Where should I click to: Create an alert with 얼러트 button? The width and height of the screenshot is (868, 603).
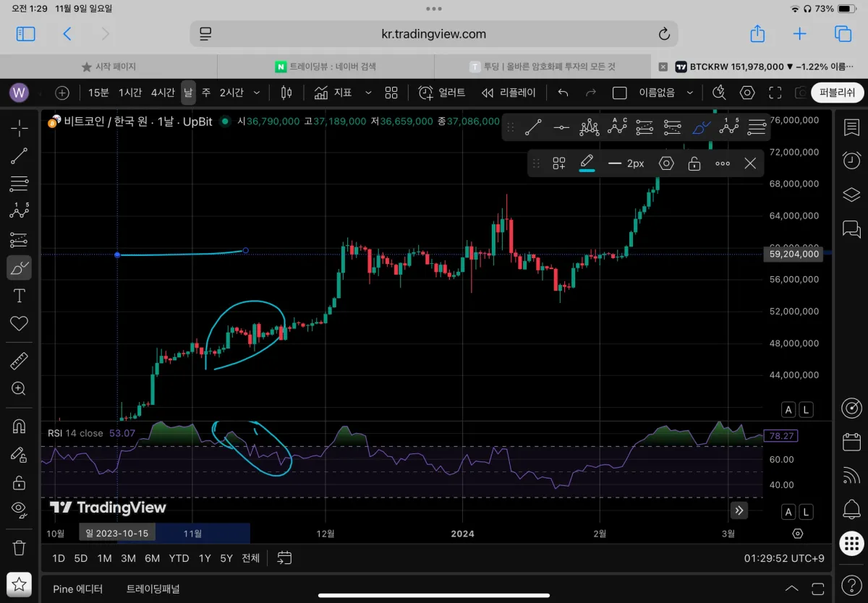click(442, 93)
